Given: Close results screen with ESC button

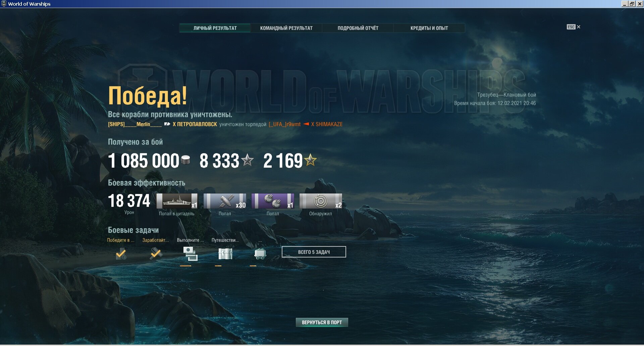Looking at the screenshot, I should (x=573, y=27).
